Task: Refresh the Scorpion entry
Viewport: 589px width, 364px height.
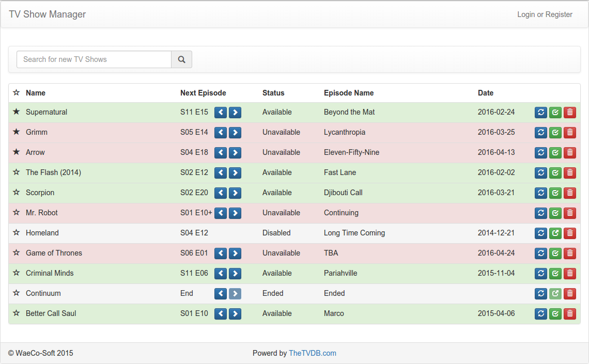Action: tap(541, 193)
